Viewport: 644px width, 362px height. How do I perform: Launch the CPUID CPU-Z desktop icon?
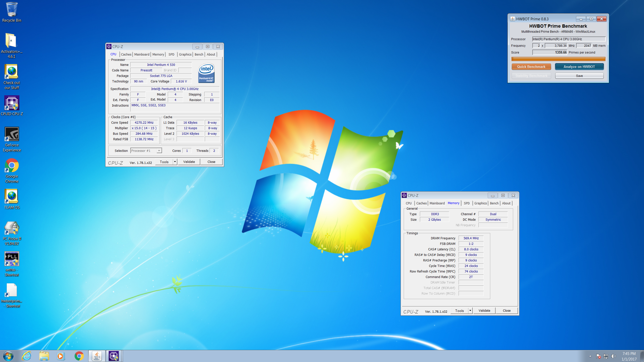coord(12,106)
